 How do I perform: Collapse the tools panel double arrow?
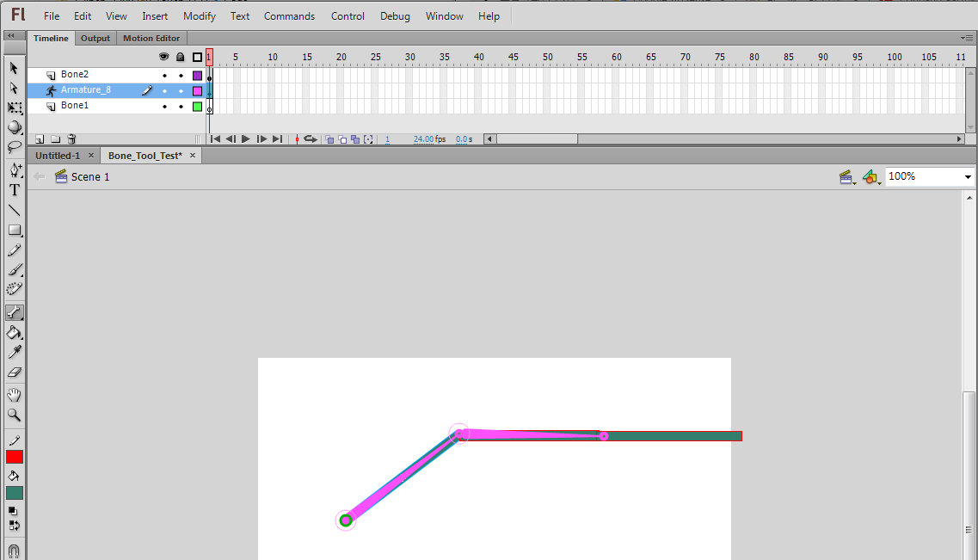click(11, 35)
